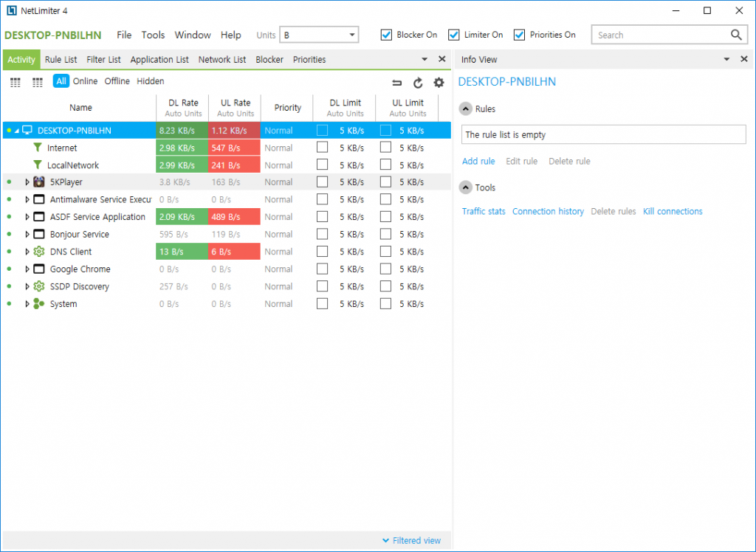Image resolution: width=756 pixels, height=552 pixels.
Task: Open the Window menu
Action: (x=193, y=35)
